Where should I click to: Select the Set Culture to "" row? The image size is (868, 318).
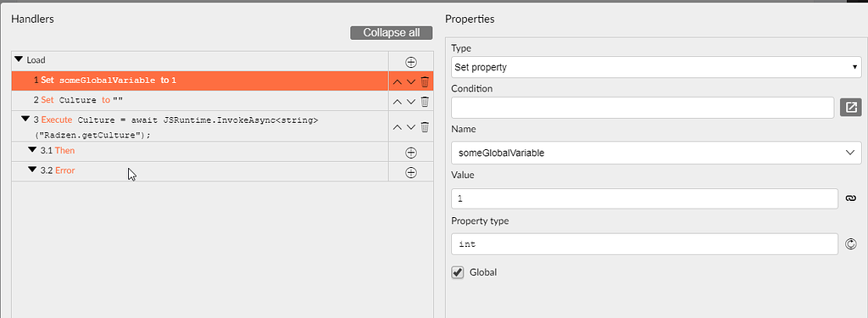coord(200,101)
